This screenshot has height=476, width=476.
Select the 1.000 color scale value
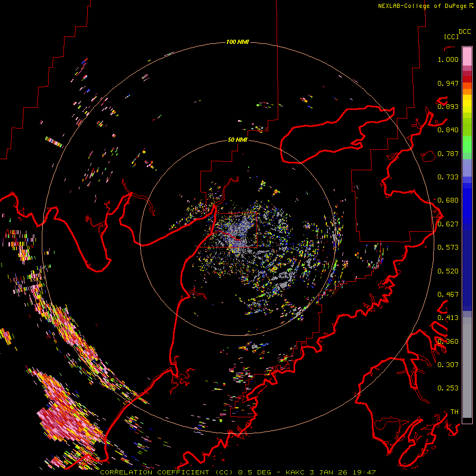click(448, 59)
